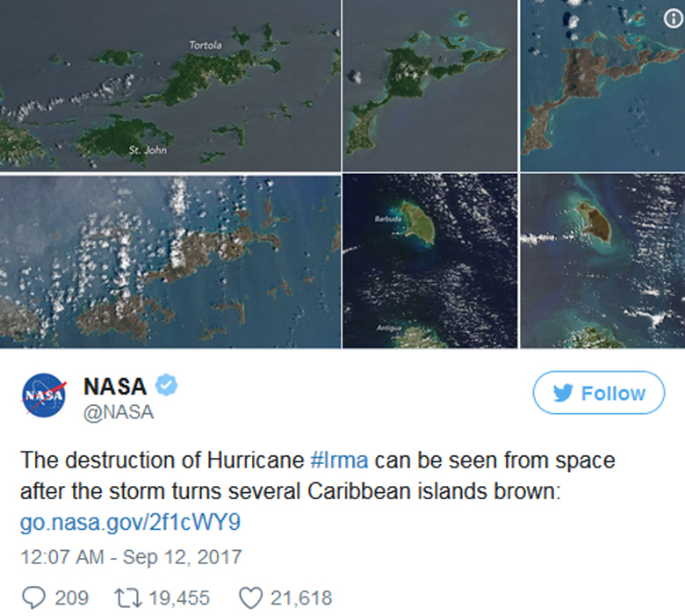
Task: Open the green Barbuda and Antigua image
Action: [x=429, y=261]
